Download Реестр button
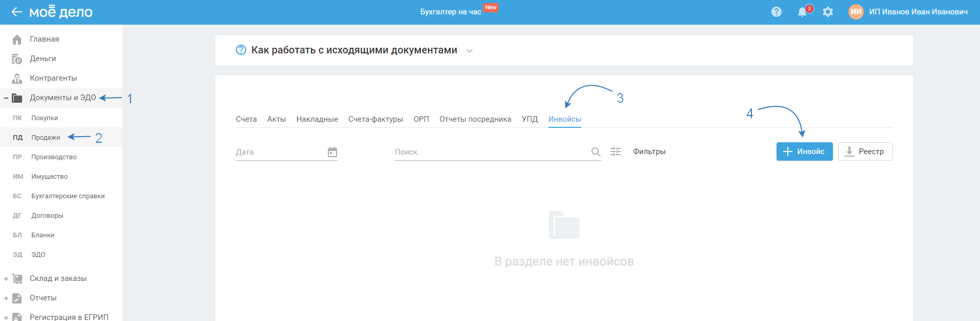The image size is (980, 321). [865, 152]
